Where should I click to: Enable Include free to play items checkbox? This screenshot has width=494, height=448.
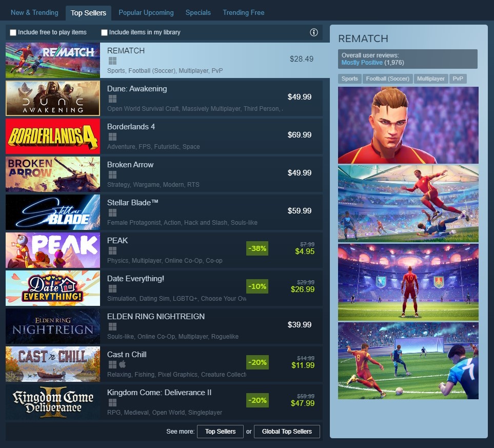coord(13,32)
